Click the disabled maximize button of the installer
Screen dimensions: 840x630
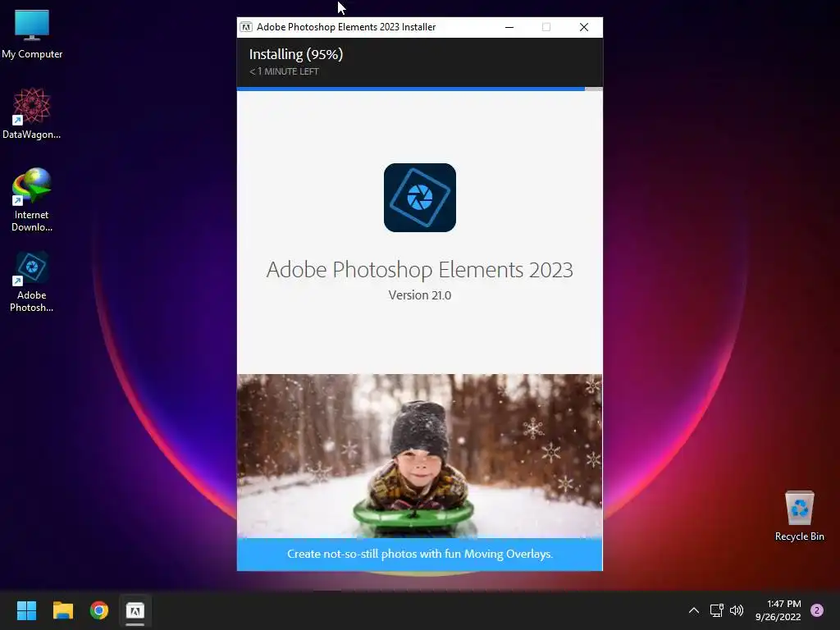point(546,27)
